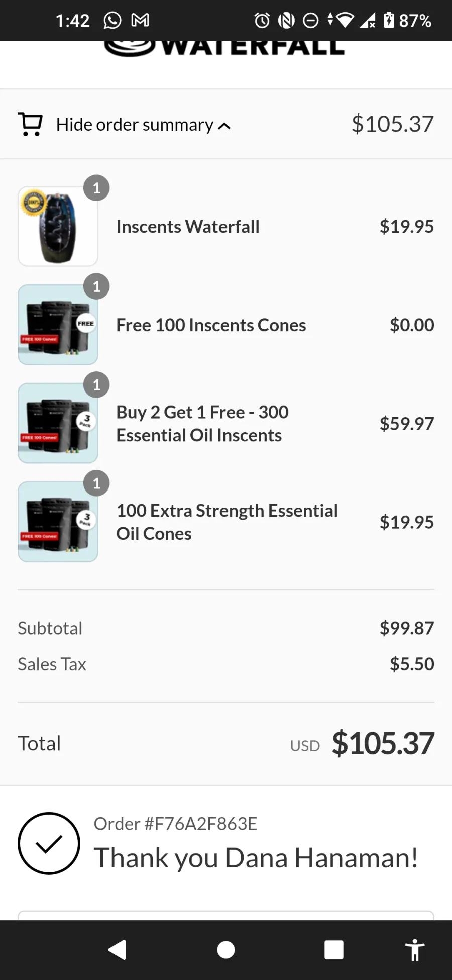Tap battery 87% indicator
452x980 pixels.
[407, 20]
